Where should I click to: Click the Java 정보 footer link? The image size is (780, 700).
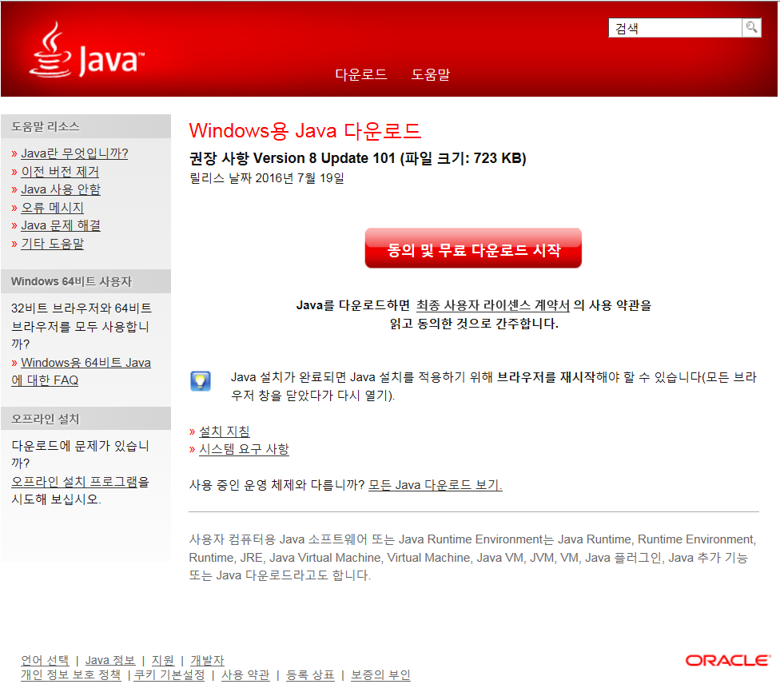point(110,660)
